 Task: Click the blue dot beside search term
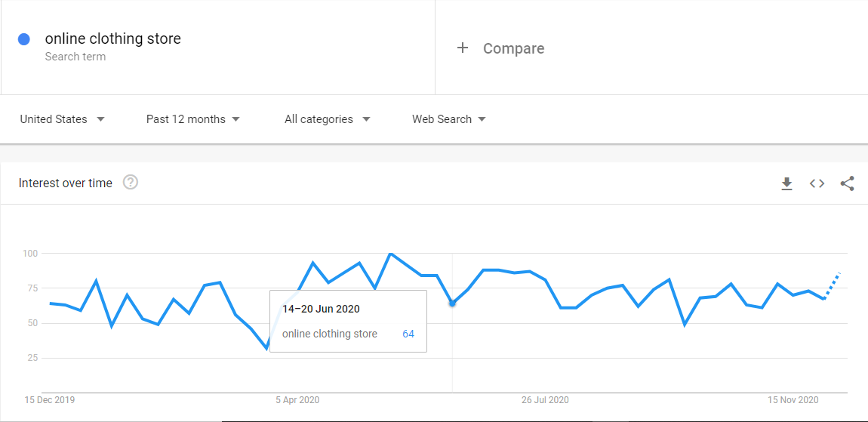[23, 39]
